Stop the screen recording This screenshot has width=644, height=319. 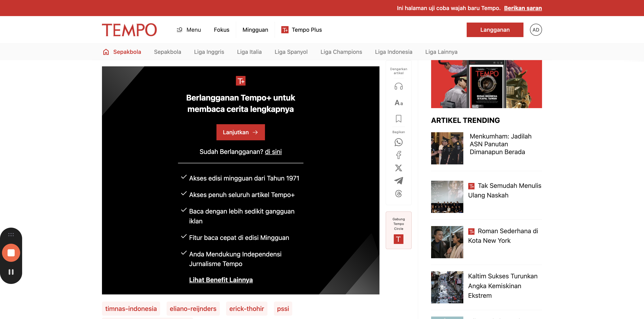coord(11,253)
